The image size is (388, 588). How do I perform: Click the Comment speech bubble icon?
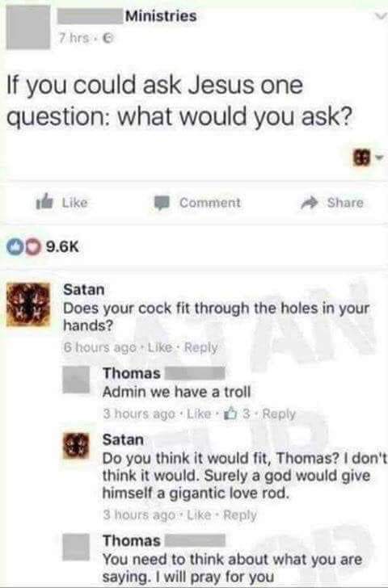[162, 203]
